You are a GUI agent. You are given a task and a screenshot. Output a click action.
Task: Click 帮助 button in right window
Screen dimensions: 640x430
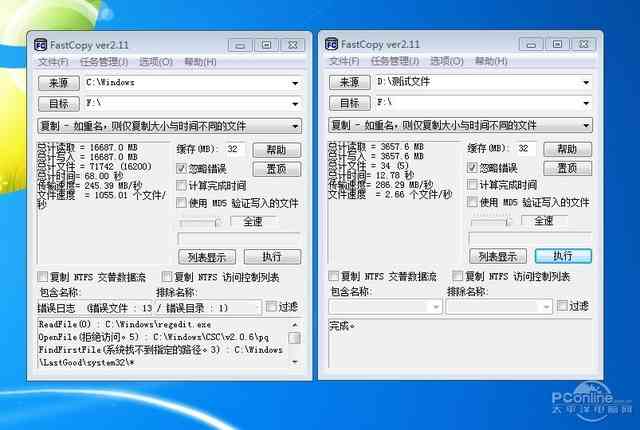coord(568,149)
